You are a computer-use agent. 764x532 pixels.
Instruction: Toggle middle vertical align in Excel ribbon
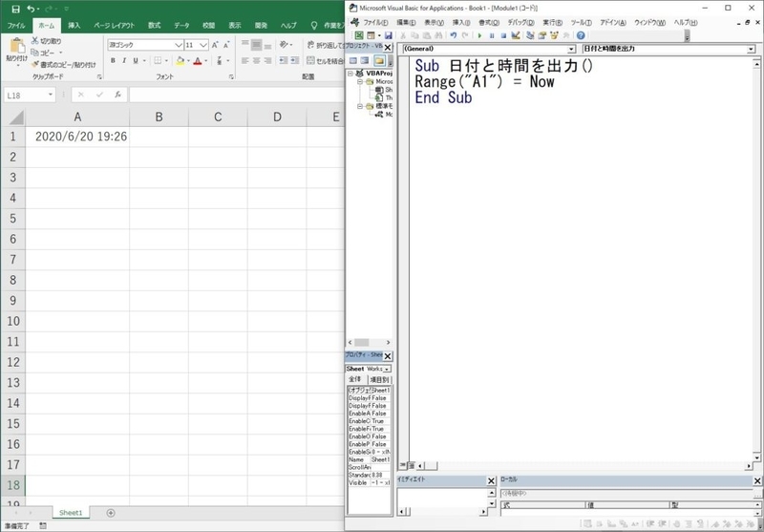256,45
